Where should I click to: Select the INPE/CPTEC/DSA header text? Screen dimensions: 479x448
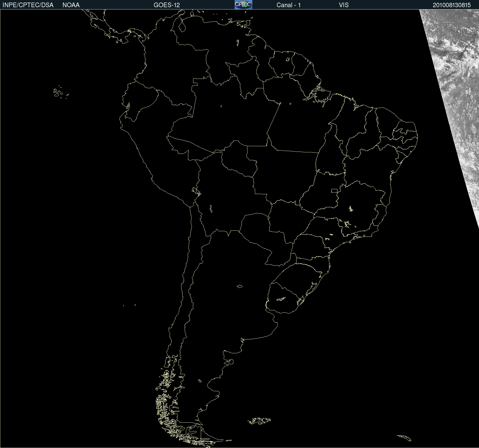tap(28, 5)
